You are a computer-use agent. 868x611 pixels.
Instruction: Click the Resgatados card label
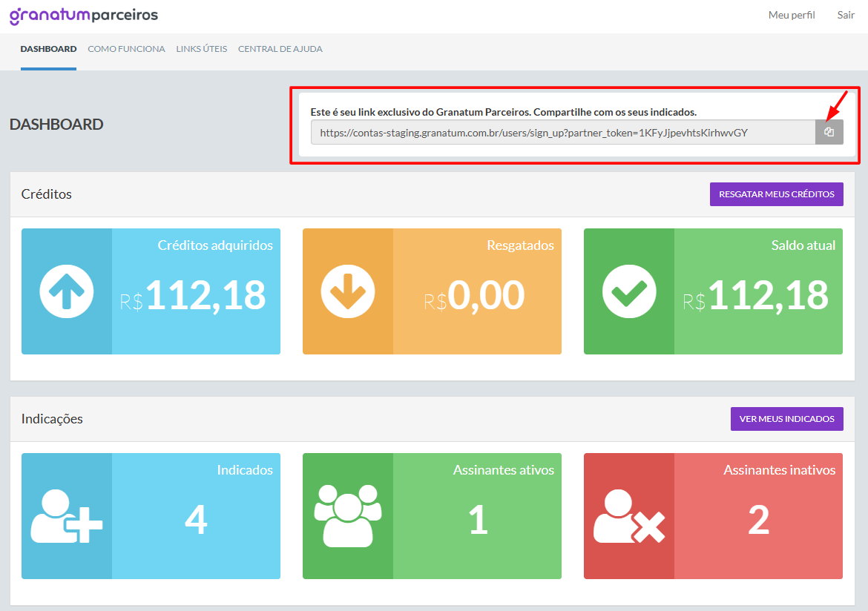point(520,245)
